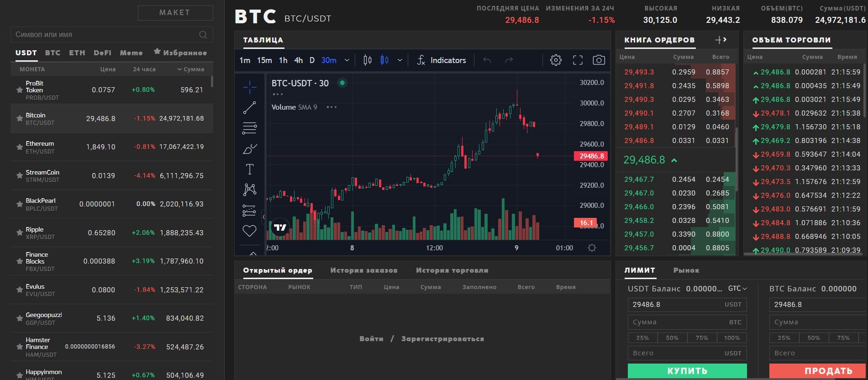The width and height of the screenshot is (868, 380).
Task: Click the Символ или имя search field
Action: click(111, 35)
